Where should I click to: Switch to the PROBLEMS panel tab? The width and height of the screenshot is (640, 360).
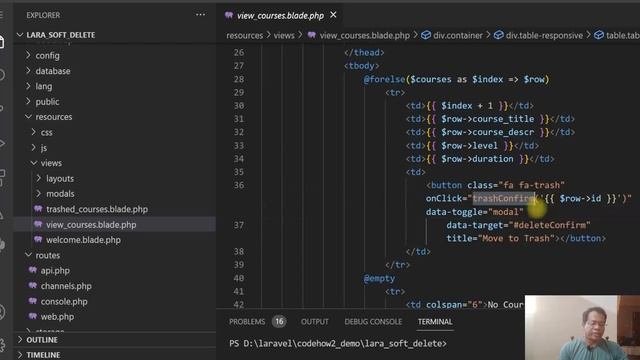point(247,322)
